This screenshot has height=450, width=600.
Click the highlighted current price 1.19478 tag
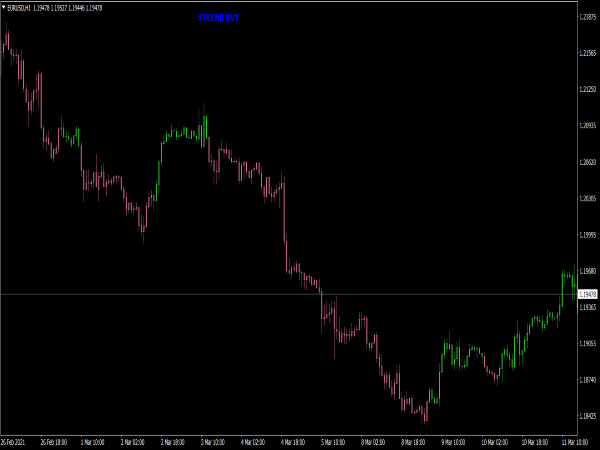coord(587,294)
